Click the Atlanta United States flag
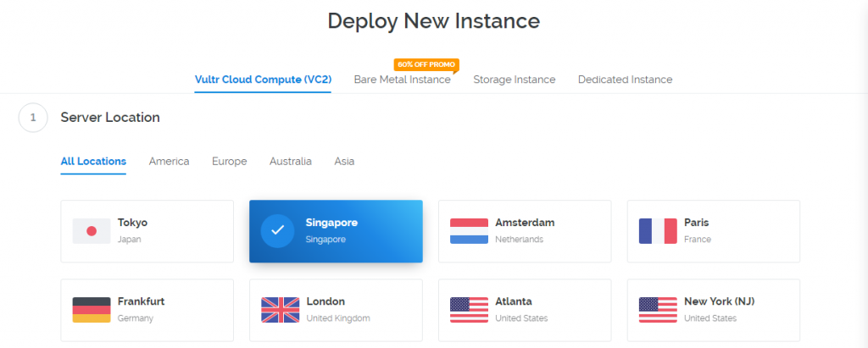The width and height of the screenshot is (868, 348). pos(469,310)
